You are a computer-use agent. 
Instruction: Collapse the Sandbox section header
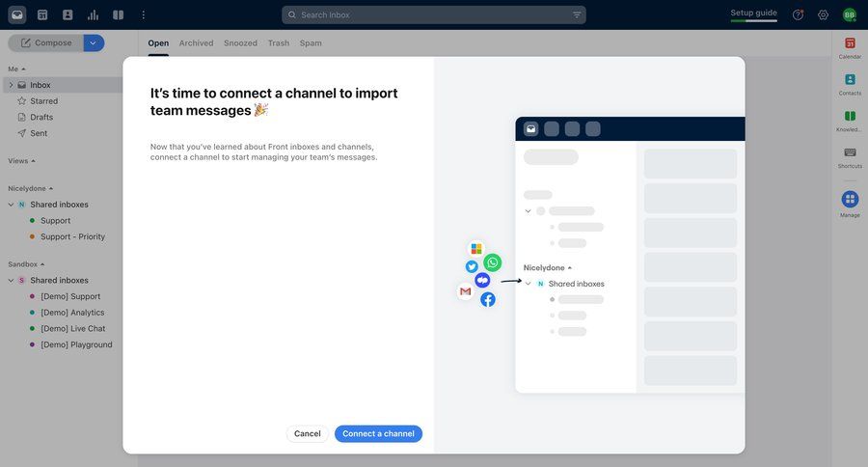(x=26, y=264)
